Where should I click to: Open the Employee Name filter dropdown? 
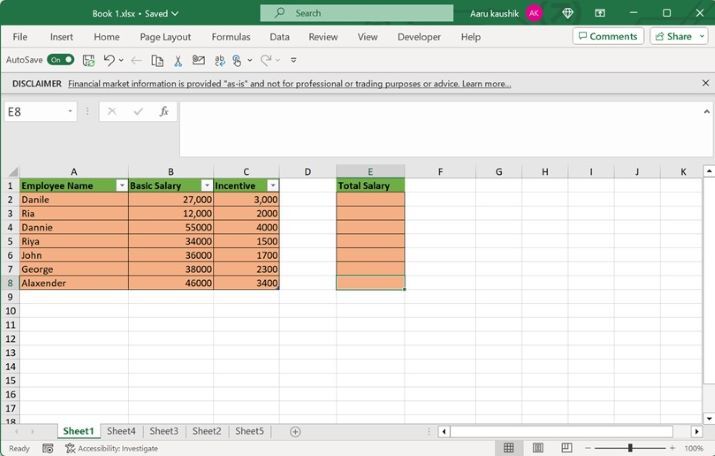(122, 186)
